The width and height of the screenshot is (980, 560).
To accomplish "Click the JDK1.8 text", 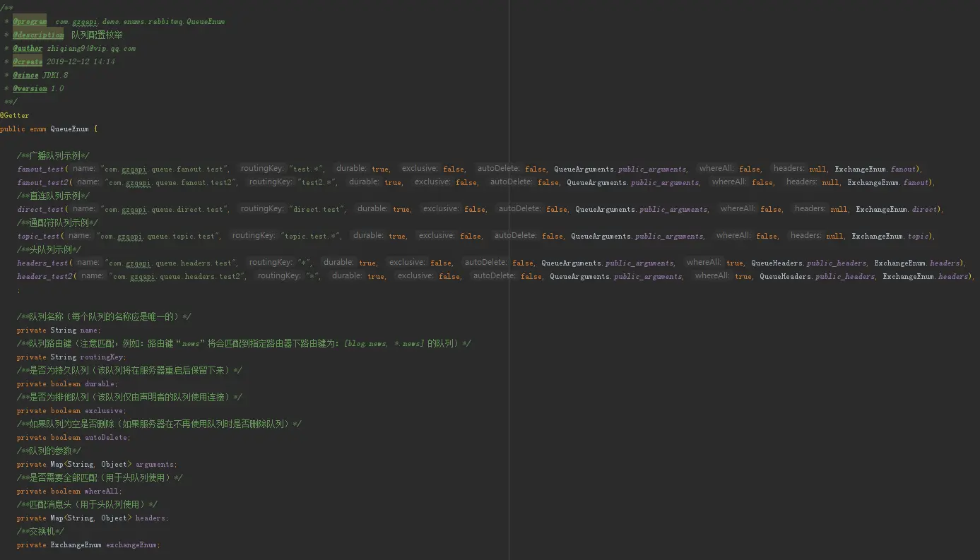I will tap(55, 75).
